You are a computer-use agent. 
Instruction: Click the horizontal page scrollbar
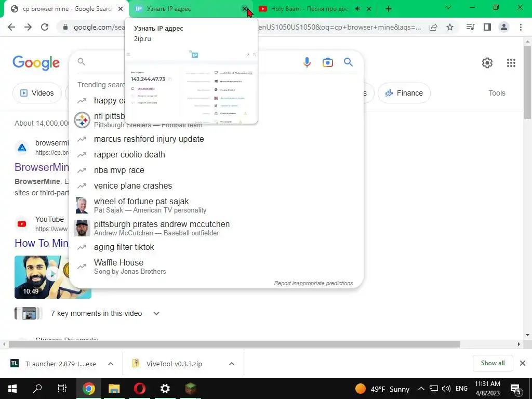(x=234, y=344)
